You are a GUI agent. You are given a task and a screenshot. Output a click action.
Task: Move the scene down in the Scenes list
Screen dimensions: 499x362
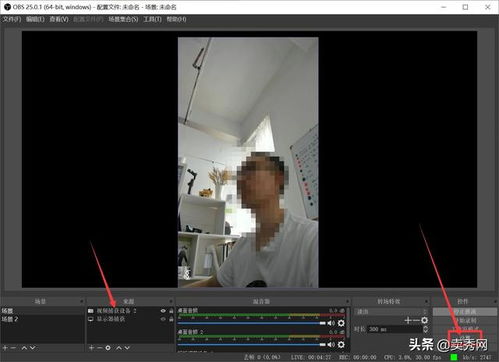coord(32,348)
